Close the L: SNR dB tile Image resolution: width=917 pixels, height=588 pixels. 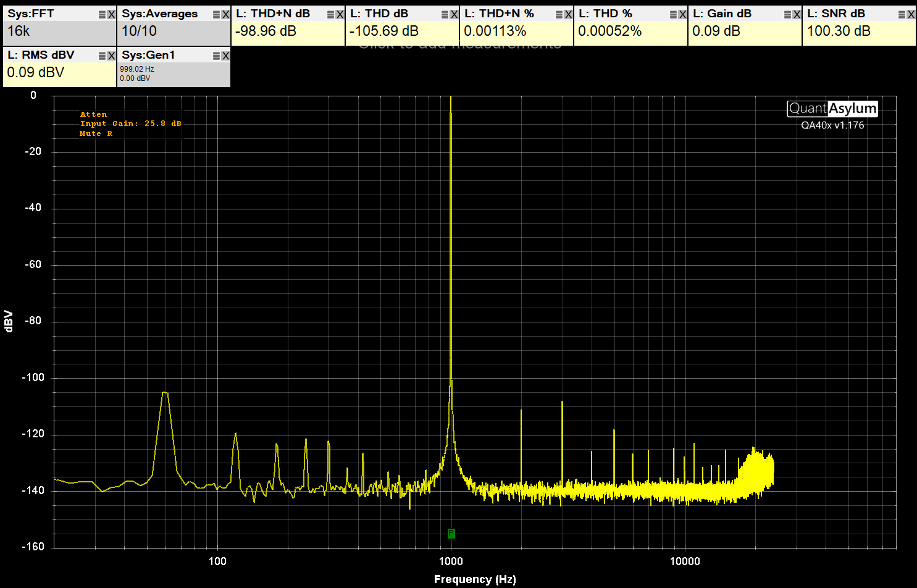pyautogui.click(x=911, y=14)
